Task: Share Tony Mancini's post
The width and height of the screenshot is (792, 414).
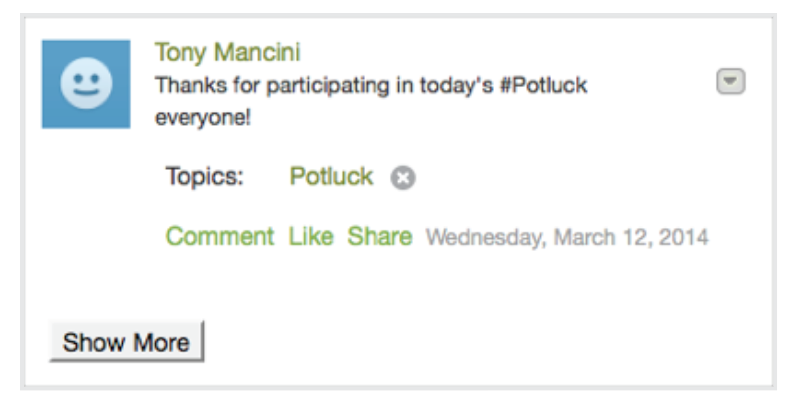Action: [x=379, y=237]
